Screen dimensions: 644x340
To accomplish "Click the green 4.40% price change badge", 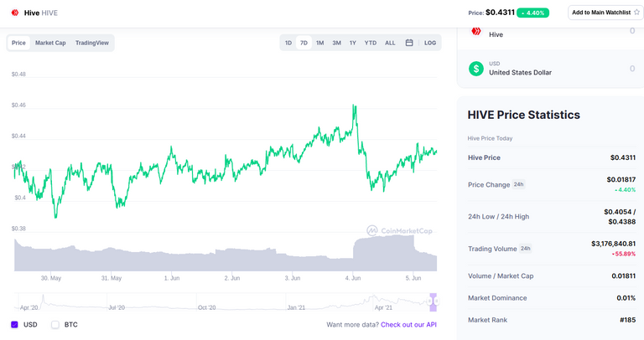I will [x=532, y=13].
